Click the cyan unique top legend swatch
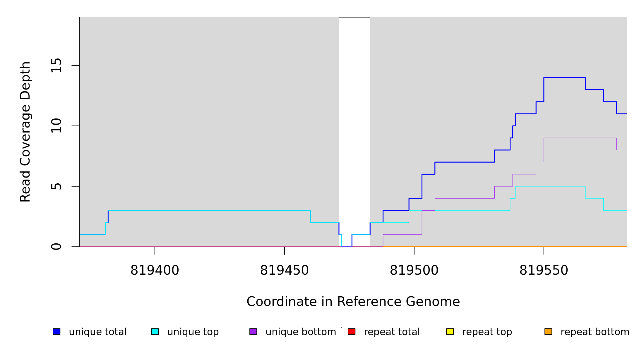 point(155,331)
